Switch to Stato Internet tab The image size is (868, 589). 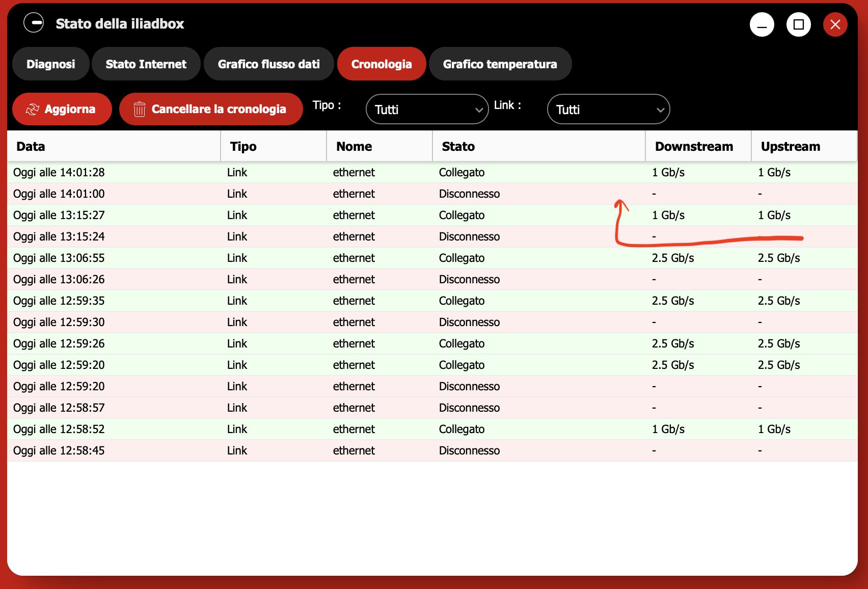(x=146, y=64)
